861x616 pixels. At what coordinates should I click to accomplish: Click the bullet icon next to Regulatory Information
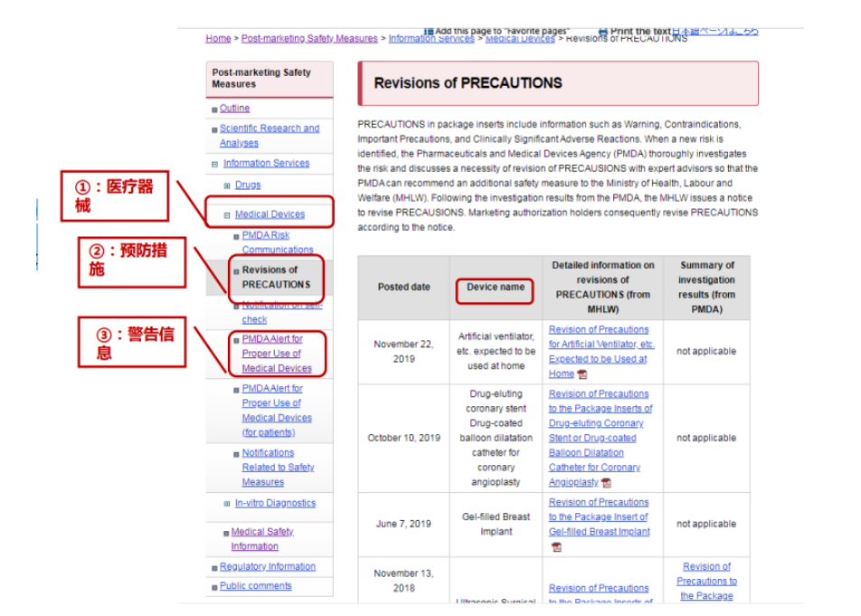click(215, 568)
